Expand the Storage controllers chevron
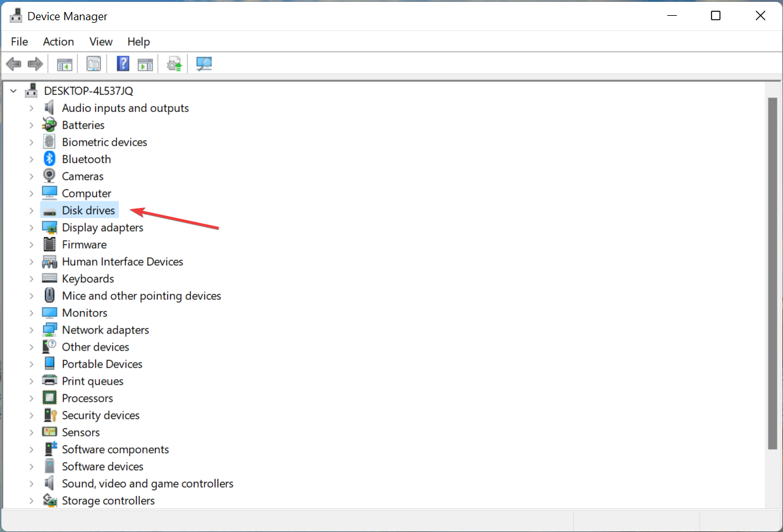Viewport: 783px width, 532px height. 31,500
